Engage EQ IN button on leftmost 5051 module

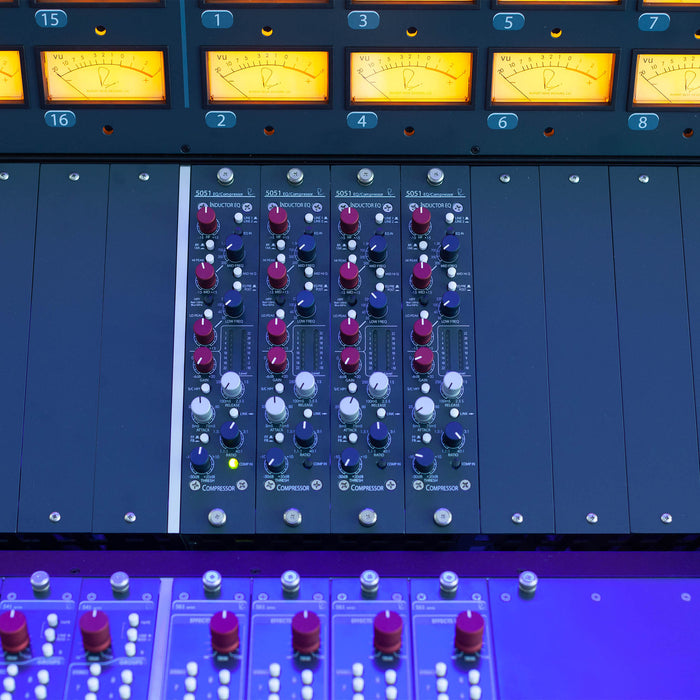click(x=238, y=231)
